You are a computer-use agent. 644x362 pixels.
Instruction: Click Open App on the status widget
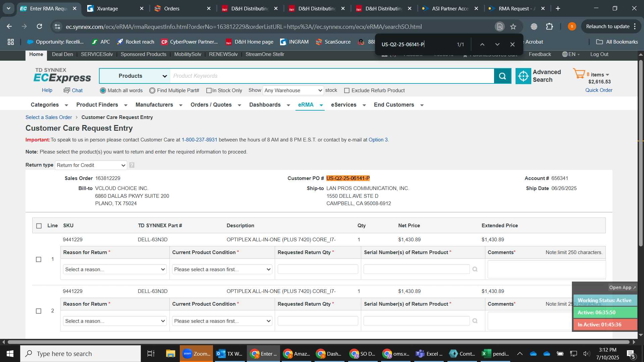coord(622,288)
